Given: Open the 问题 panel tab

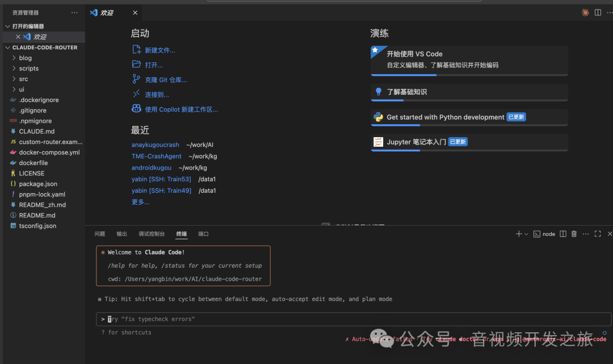Looking at the screenshot, I should pyautogui.click(x=100, y=234).
